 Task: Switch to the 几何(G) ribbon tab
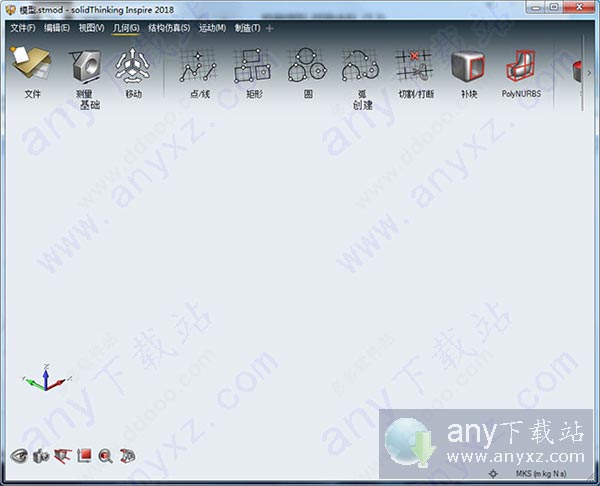pyautogui.click(x=126, y=28)
